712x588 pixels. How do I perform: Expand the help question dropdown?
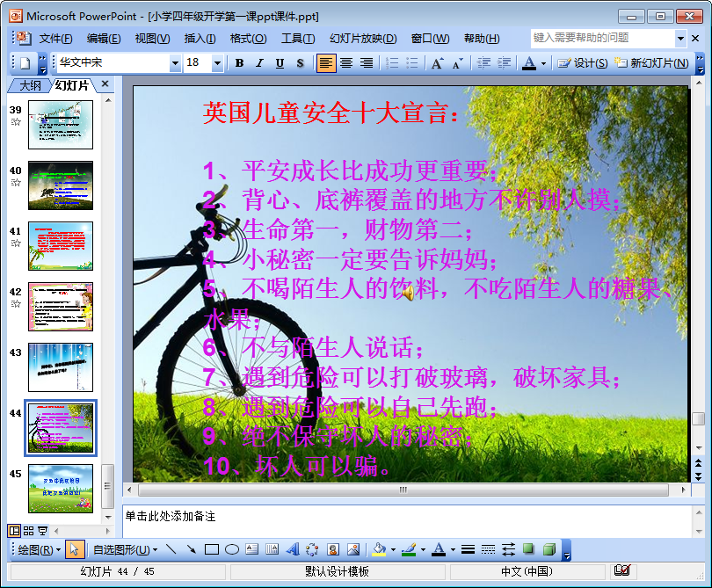(x=680, y=39)
